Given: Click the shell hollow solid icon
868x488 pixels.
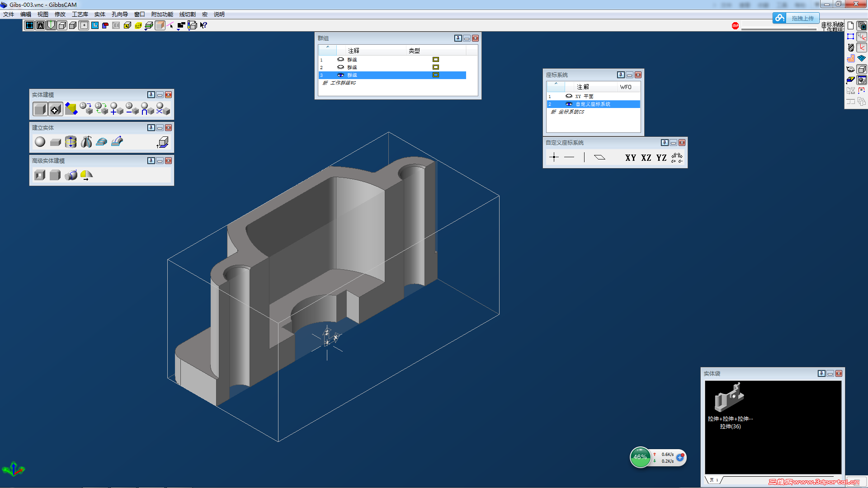Looking at the screenshot, I should pyautogui.click(x=40, y=175).
